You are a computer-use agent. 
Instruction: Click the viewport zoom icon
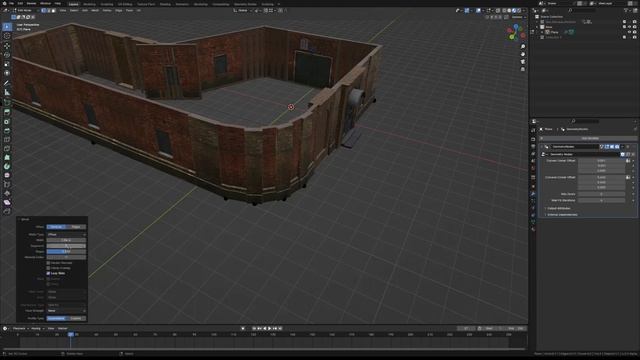point(523,47)
